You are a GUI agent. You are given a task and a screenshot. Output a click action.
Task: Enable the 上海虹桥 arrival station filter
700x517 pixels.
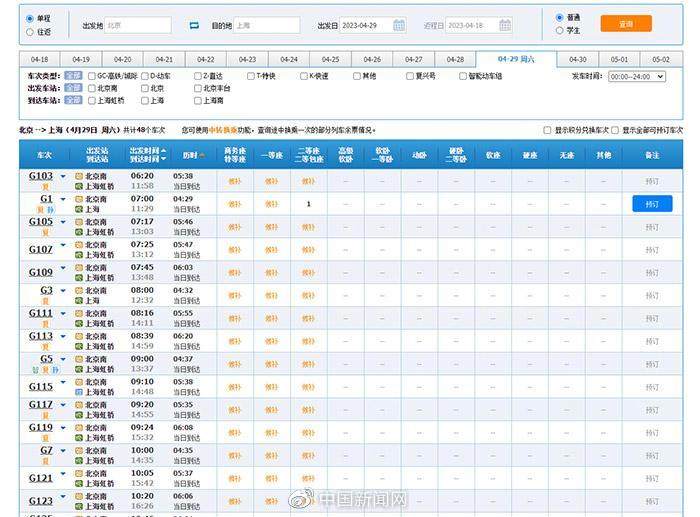[x=92, y=100]
